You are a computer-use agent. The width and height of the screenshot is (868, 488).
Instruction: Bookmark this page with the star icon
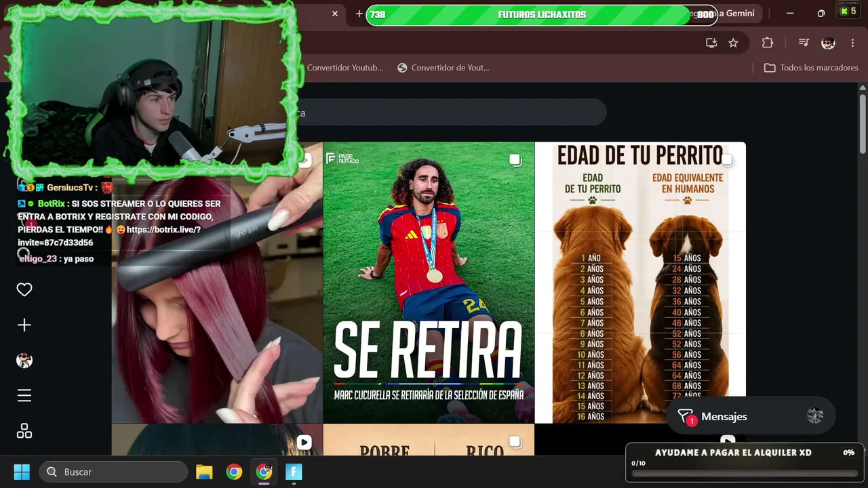point(733,43)
